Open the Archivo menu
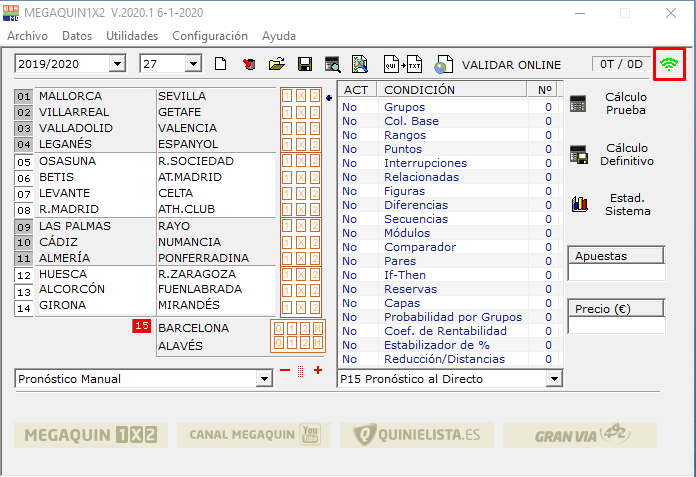Image resolution: width=696 pixels, height=477 pixels. [x=28, y=36]
